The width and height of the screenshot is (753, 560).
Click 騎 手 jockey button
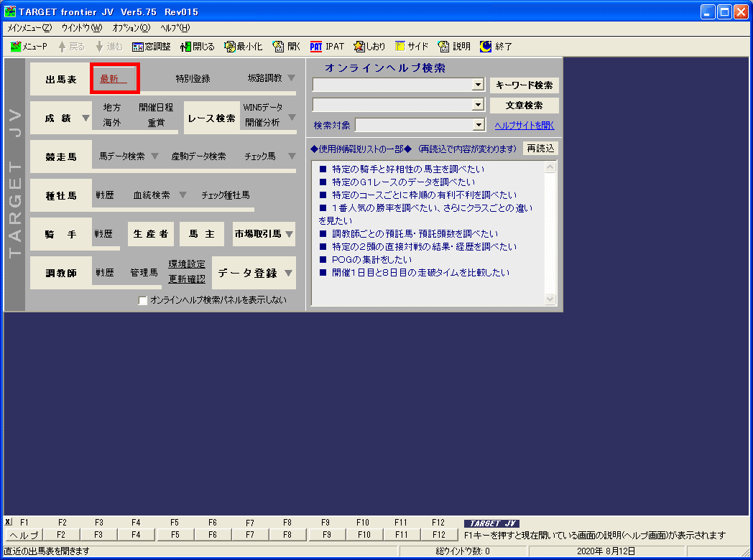[x=61, y=235]
